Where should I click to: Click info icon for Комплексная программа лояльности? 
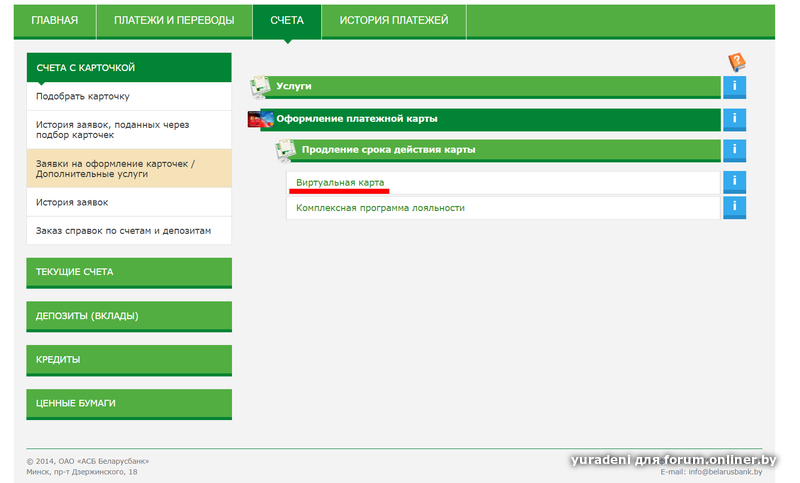[x=734, y=208]
